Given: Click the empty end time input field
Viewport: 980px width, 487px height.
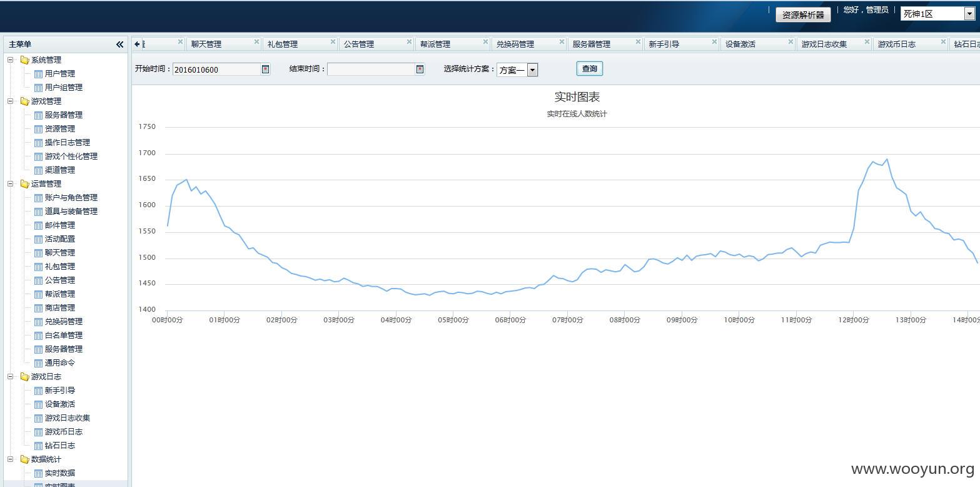Looking at the screenshot, I should pos(371,69).
